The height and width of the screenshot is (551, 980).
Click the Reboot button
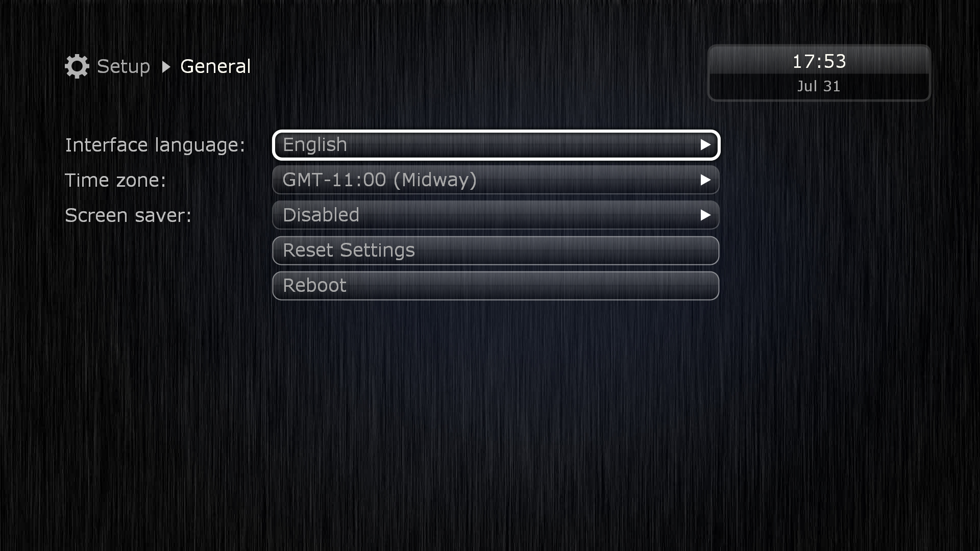(496, 286)
